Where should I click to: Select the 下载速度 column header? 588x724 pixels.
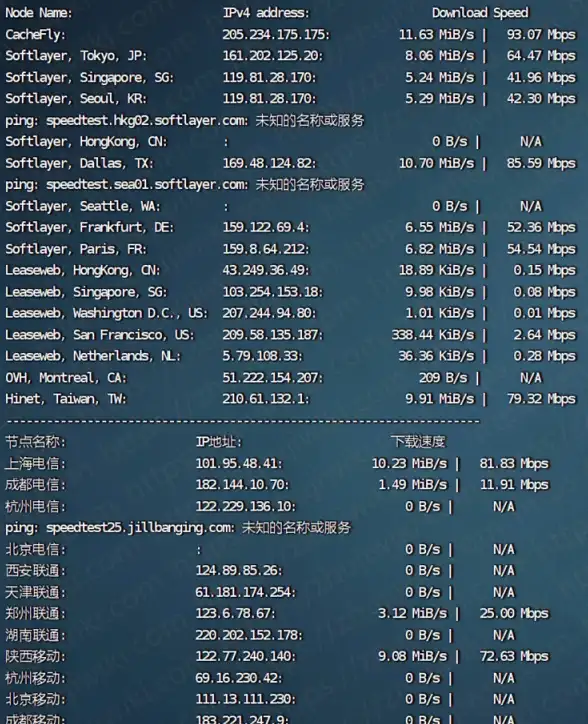point(418,442)
